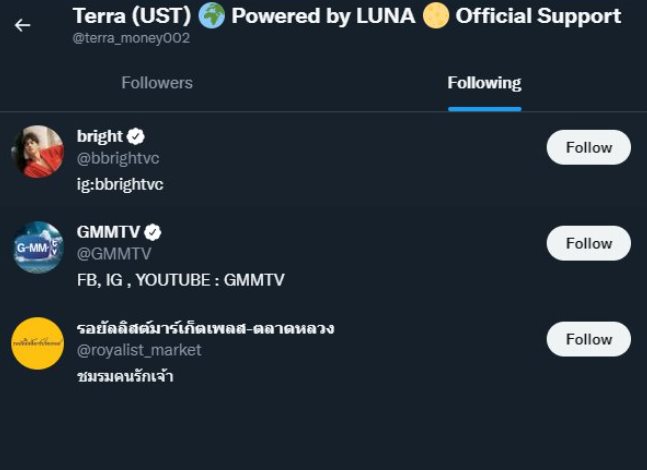647x470 pixels.
Task: Click the @terra_money002 handle text
Action: (130, 38)
